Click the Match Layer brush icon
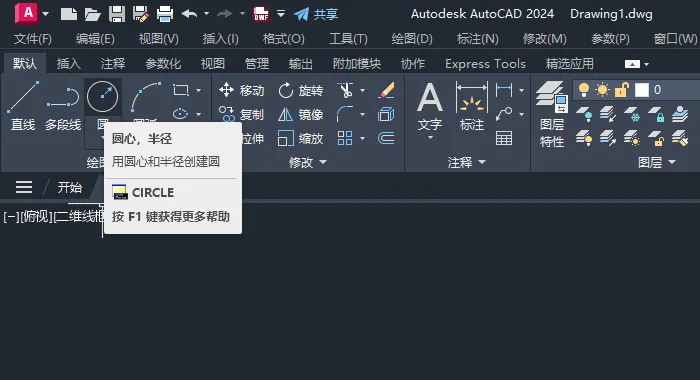The height and width of the screenshot is (380, 700). pos(679,138)
